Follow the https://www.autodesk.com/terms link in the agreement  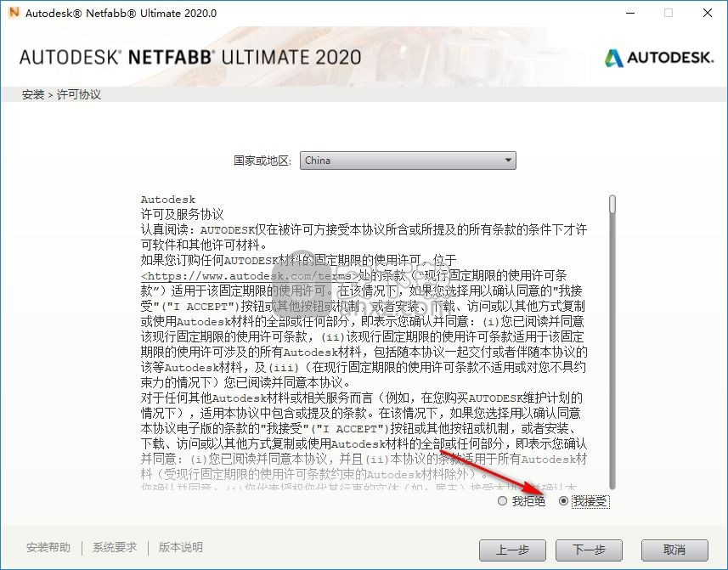coord(250,276)
